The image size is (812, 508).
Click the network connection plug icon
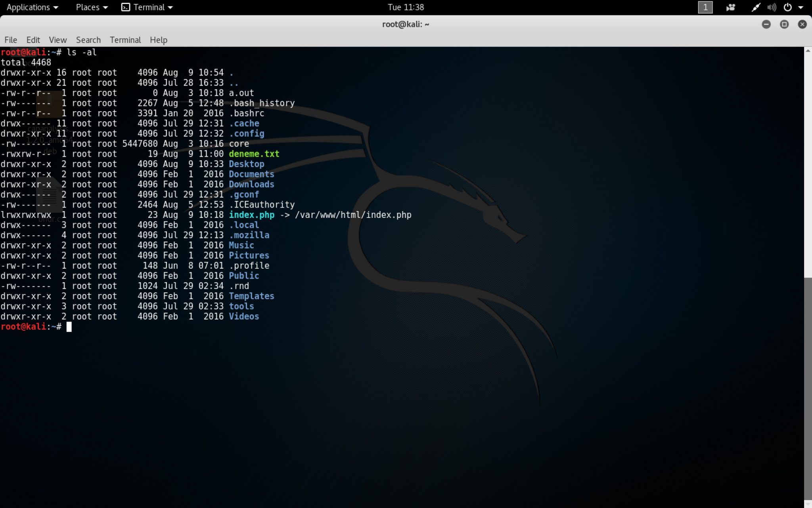pyautogui.click(x=756, y=8)
